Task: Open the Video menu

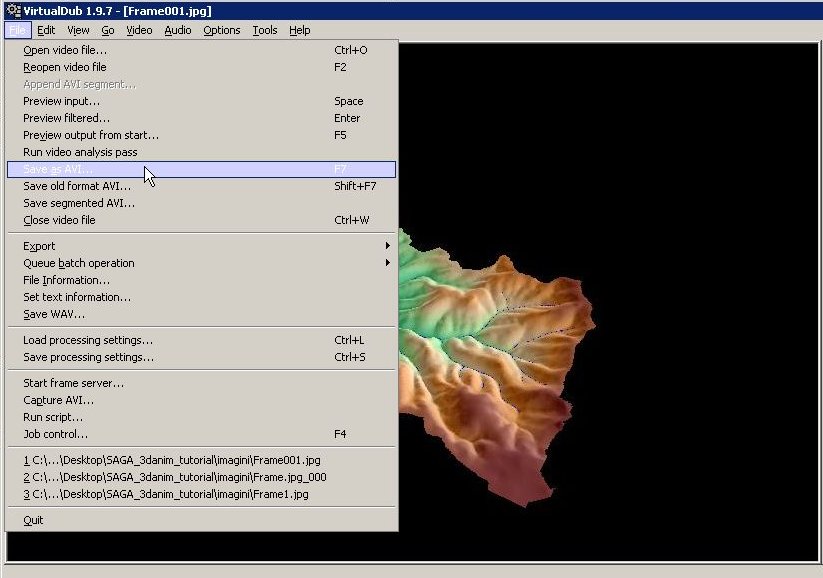Action: (139, 30)
